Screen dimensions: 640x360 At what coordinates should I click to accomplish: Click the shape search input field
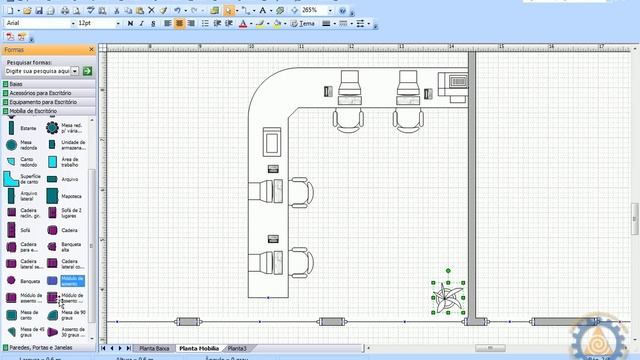[x=38, y=71]
